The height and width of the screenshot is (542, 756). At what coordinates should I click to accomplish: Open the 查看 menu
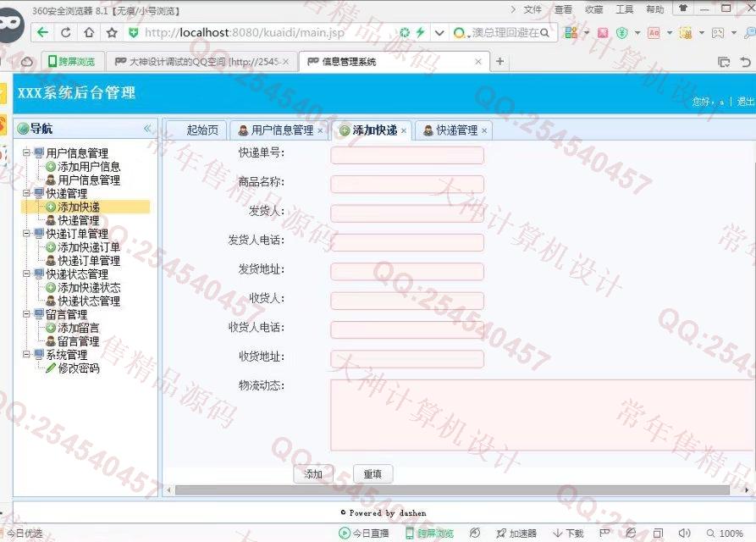(563, 9)
